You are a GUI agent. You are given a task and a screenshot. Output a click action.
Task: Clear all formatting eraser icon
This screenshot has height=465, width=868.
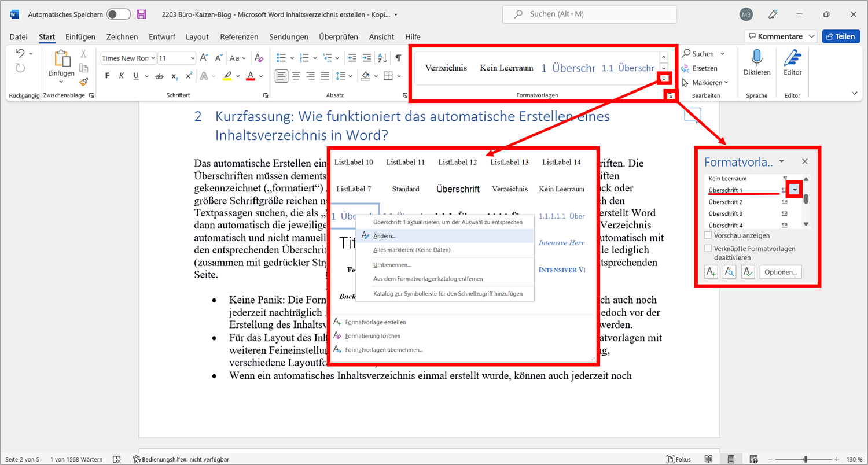(x=259, y=58)
